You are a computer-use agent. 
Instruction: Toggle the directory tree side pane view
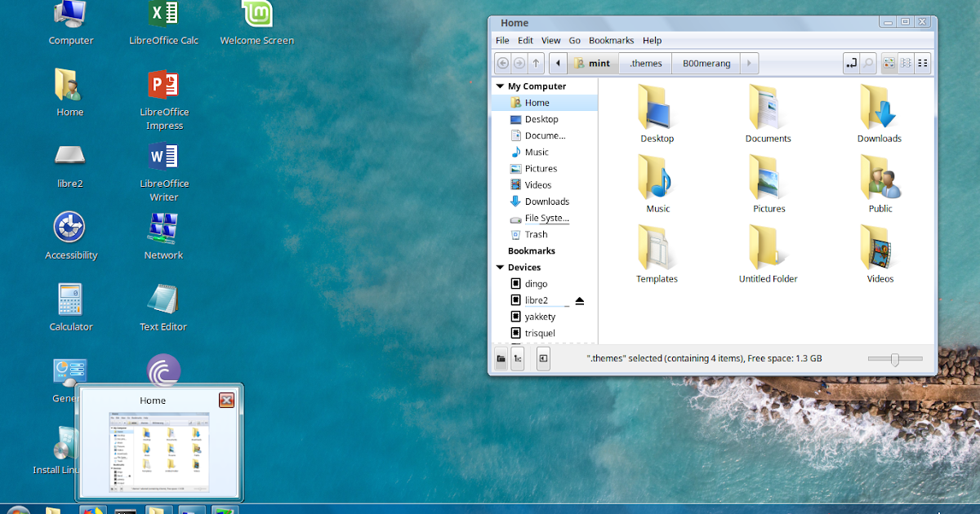click(x=518, y=358)
